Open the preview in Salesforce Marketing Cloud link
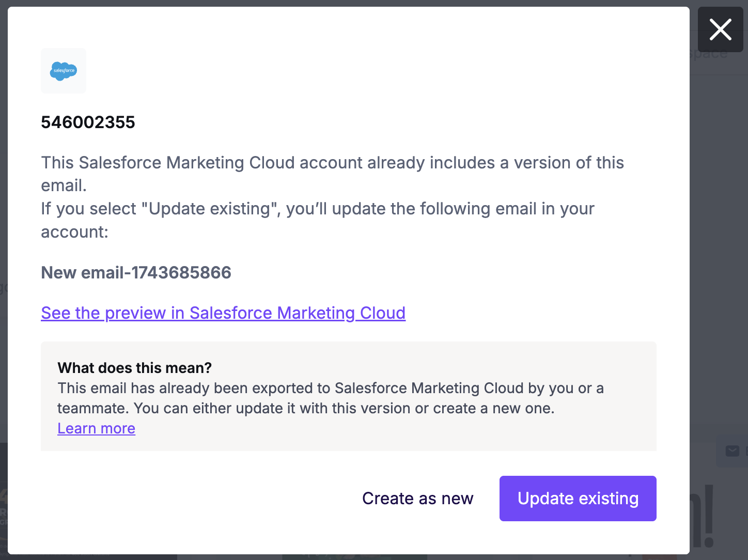The height and width of the screenshot is (560, 748). pyautogui.click(x=223, y=313)
